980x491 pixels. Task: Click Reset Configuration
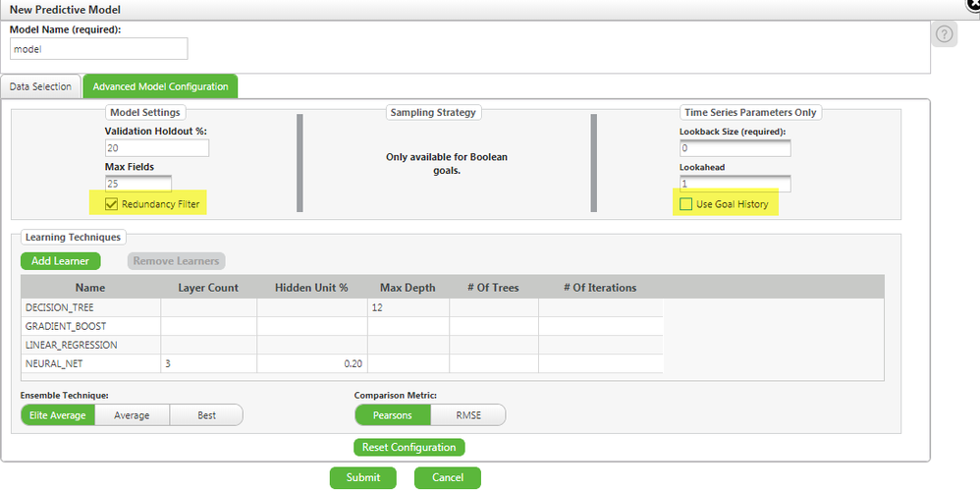(408, 447)
